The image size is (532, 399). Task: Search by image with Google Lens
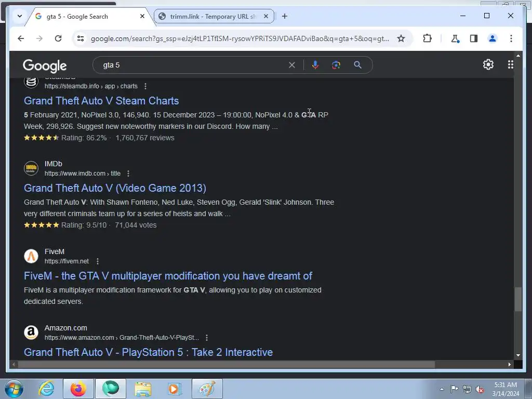click(336, 65)
